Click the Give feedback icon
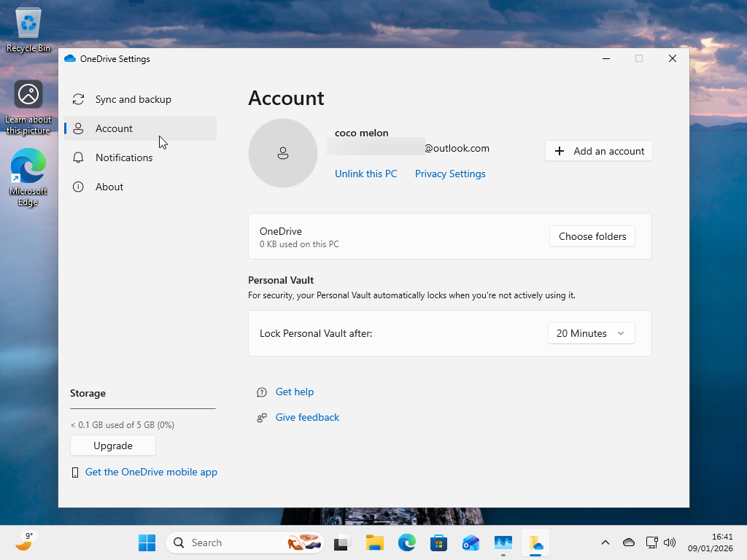The image size is (747, 560). point(261,417)
